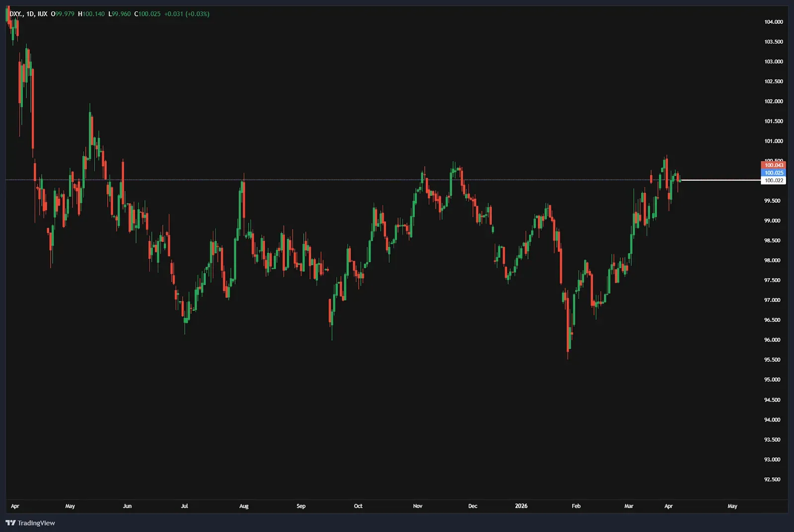The height and width of the screenshot is (532, 794).
Task: Click the Dec label on time axis
Action: coord(472,506)
